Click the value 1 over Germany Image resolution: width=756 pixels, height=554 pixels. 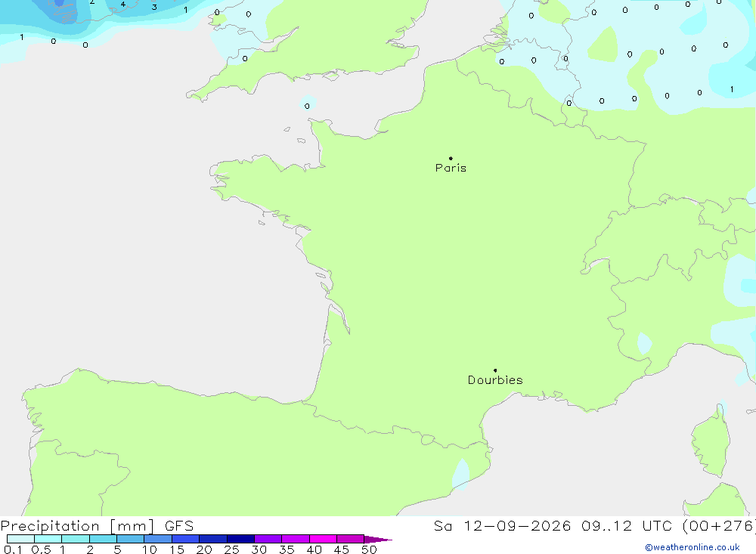[732, 89]
